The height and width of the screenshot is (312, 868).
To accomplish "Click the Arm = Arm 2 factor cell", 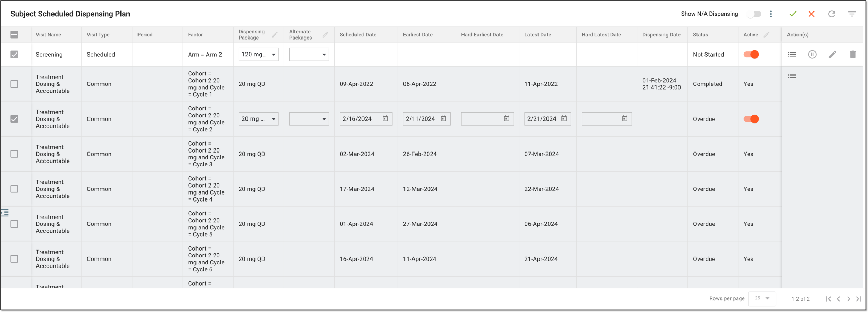I will click(x=205, y=55).
